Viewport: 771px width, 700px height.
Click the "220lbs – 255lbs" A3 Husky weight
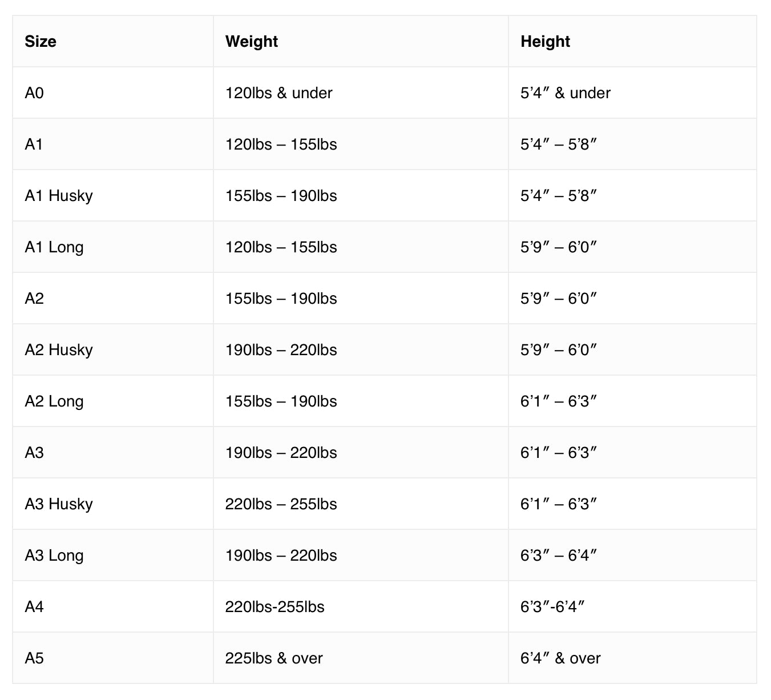281,504
